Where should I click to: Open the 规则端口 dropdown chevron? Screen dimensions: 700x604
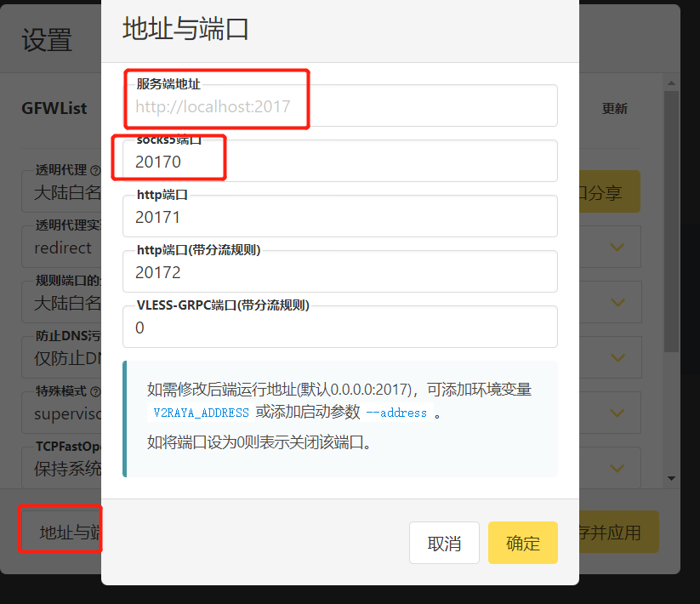coord(617,303)
